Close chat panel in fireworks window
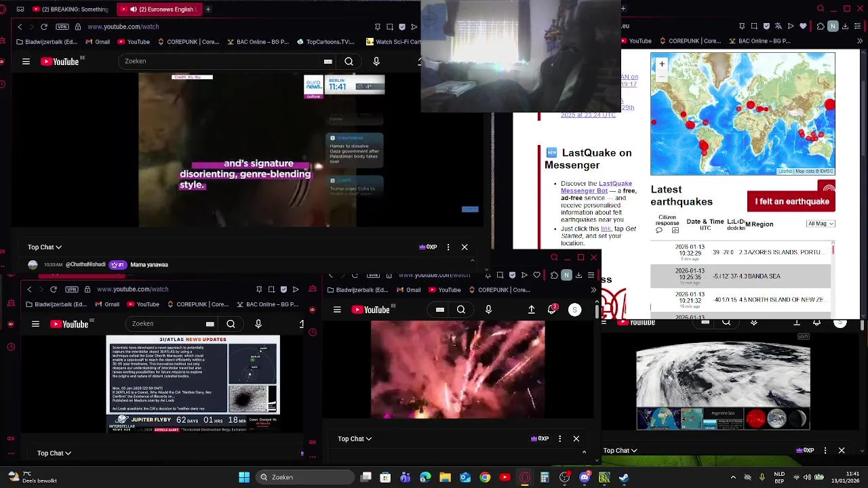This screenshot has width=868, height=488. click(x=576, y=439)
